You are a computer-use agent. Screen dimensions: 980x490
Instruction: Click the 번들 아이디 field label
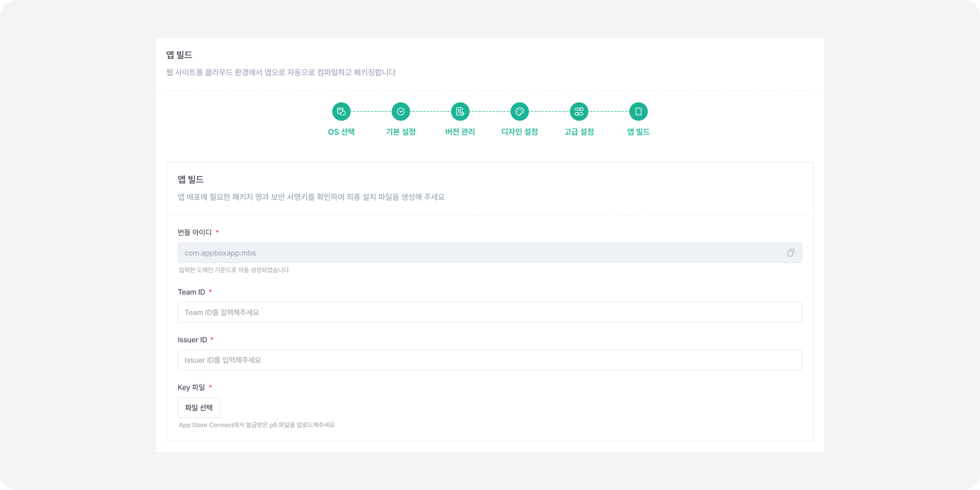coord(195,232)
